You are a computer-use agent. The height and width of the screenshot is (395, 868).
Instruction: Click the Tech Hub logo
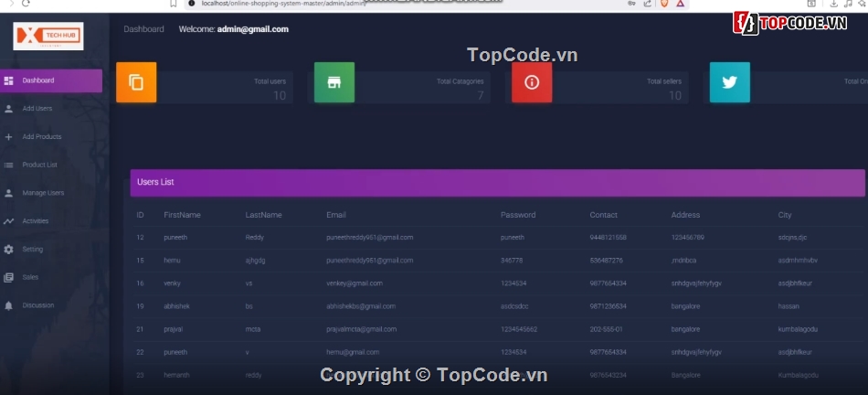(x=48, y=36)
